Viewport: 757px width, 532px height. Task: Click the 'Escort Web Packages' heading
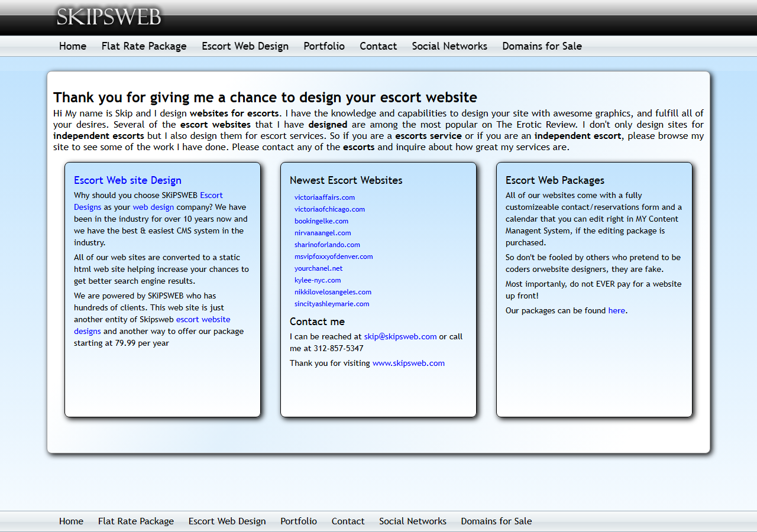click(555, 180)
